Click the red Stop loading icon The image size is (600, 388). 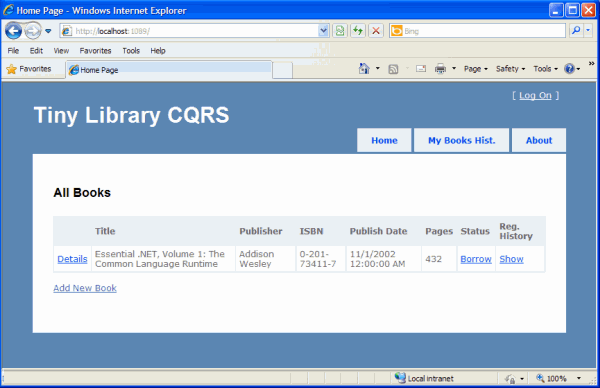[376, 31]
